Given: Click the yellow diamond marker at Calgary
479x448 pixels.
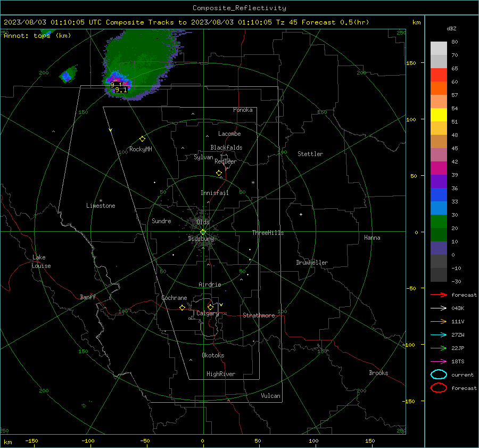Looking at the screenshot, I should click(210, 307).
